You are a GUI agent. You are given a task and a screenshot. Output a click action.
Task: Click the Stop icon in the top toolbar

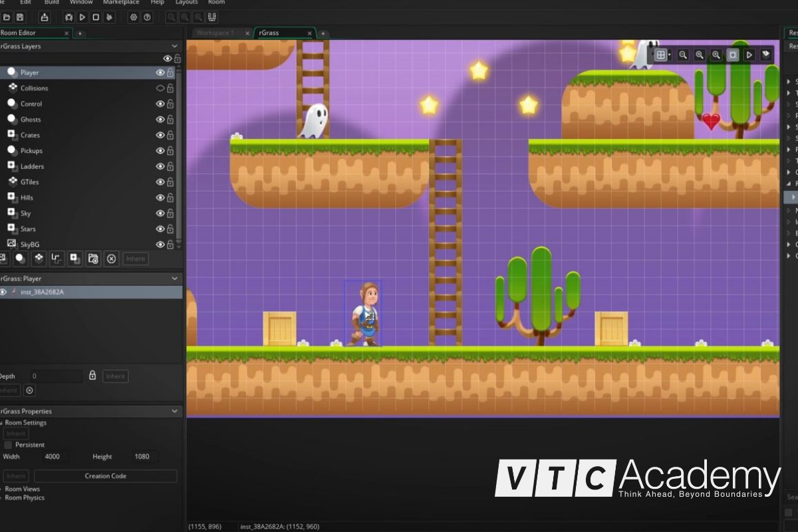tap(96, 17)
